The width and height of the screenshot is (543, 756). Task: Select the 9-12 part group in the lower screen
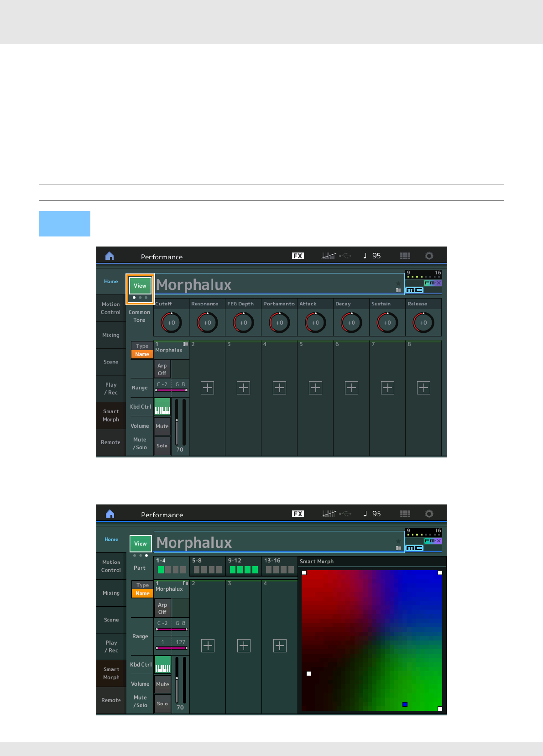[244, 566]
